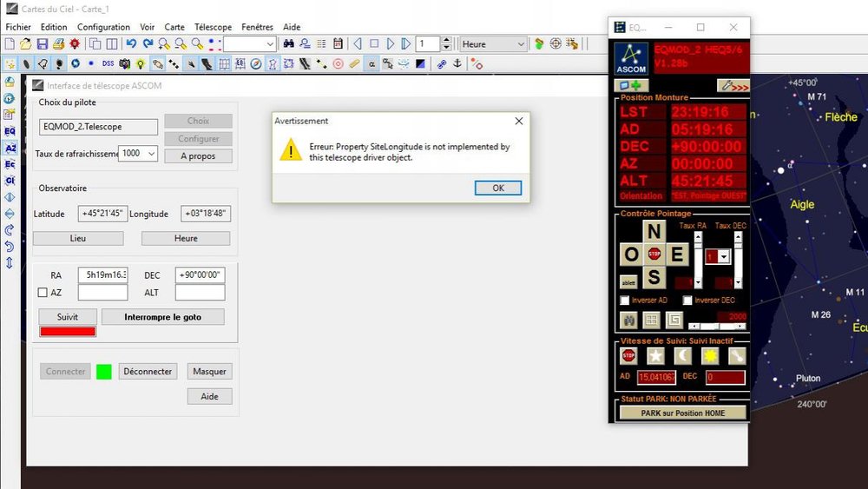Image resolution: width=868 pixels, height=489 pixels.
Task: Open the Fenêtres menu
Action: coord(257,27)
